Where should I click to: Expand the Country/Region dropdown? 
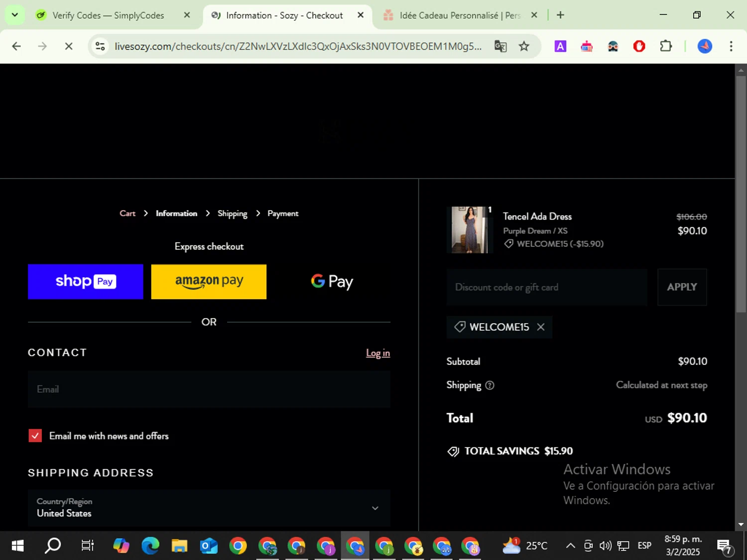coord(209,508)
